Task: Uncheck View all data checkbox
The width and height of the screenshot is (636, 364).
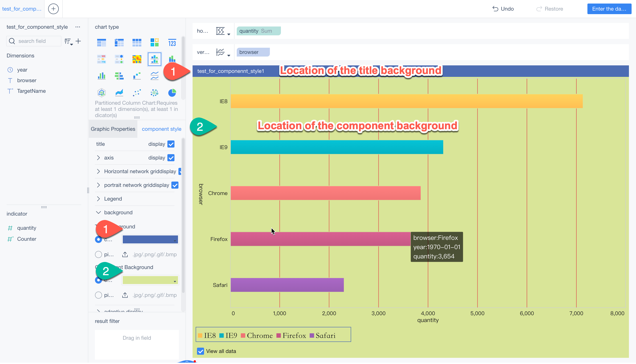Action: (201, 351)
